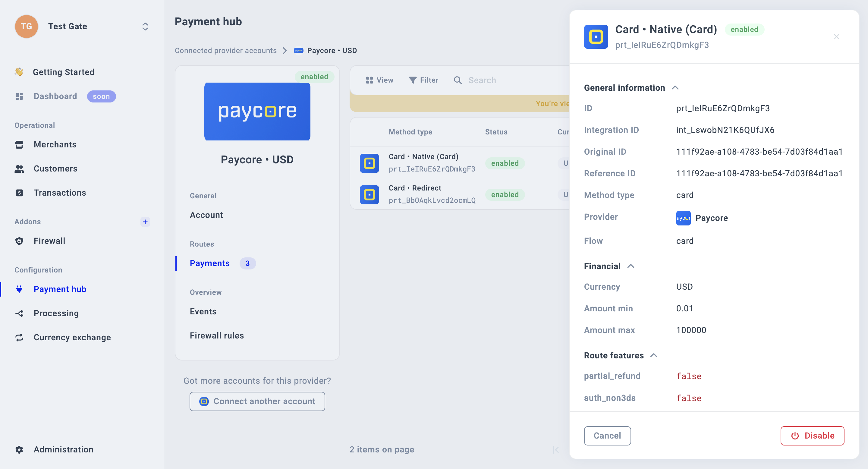Click the Administration gear icon
The height and width of the screenshot is (469, 868).
click(19, 449)
